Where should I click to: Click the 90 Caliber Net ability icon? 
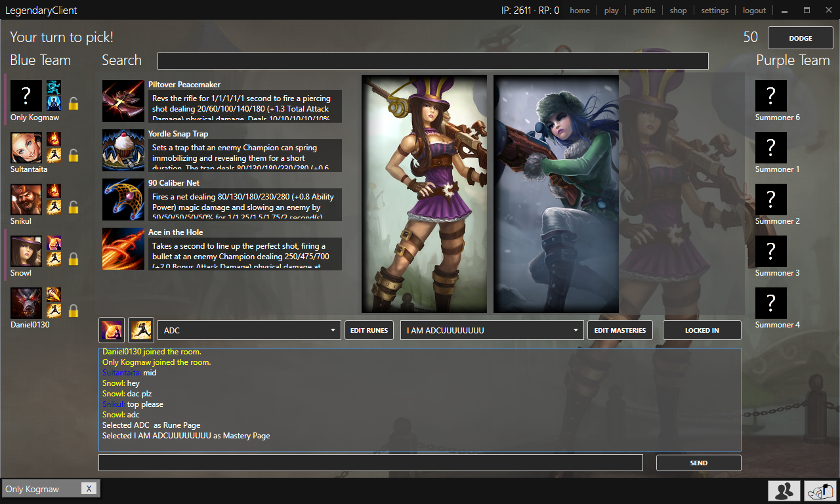123,199
